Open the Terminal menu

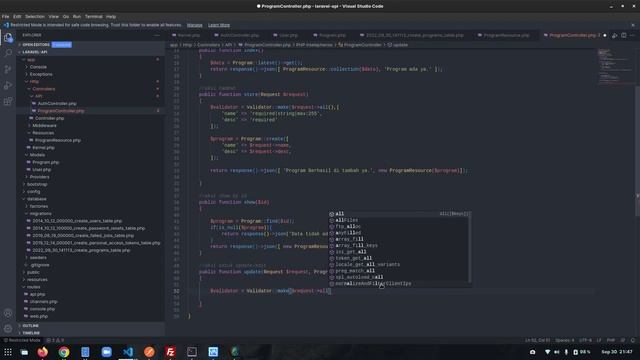pos(93,17)
